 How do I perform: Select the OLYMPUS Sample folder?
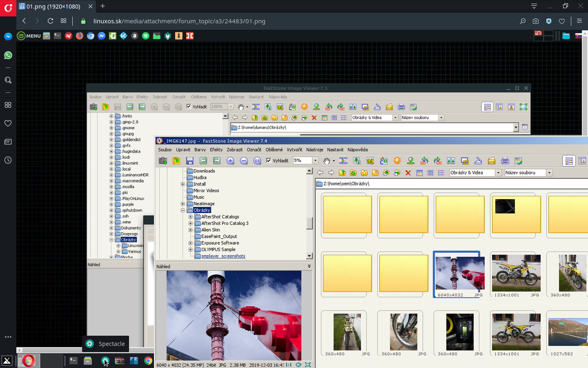click(x=218, y=249)
